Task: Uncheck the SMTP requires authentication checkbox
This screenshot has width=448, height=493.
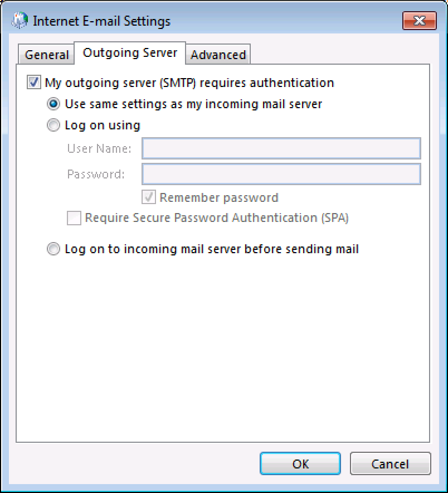Action: (33, 83)
